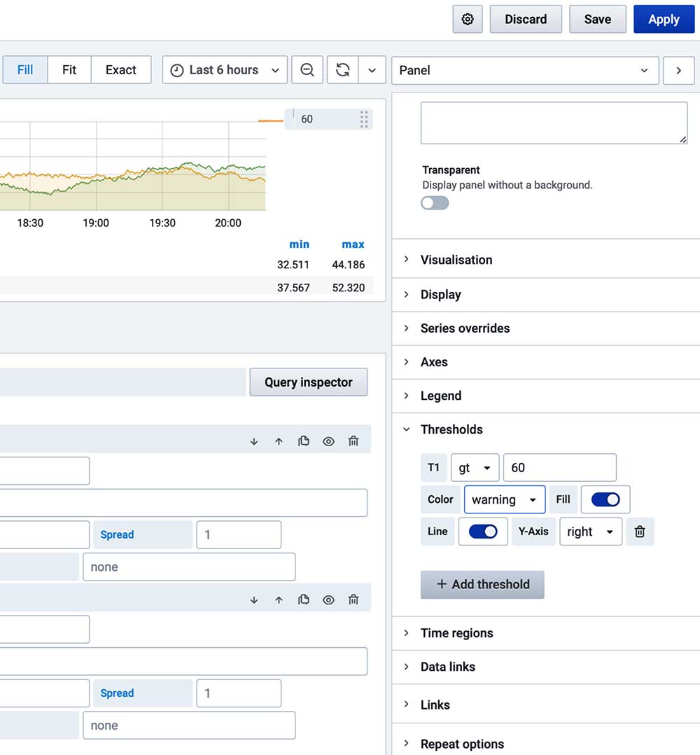Click Add threshold button
Screen dimensions: 700x755
(x=482, y=584)
